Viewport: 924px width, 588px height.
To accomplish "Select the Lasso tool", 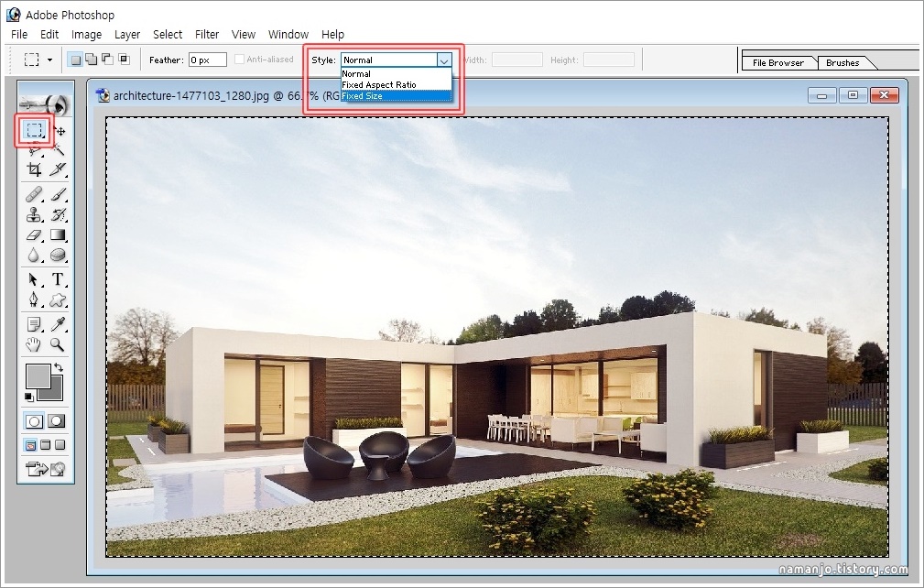I will (34, 149).
